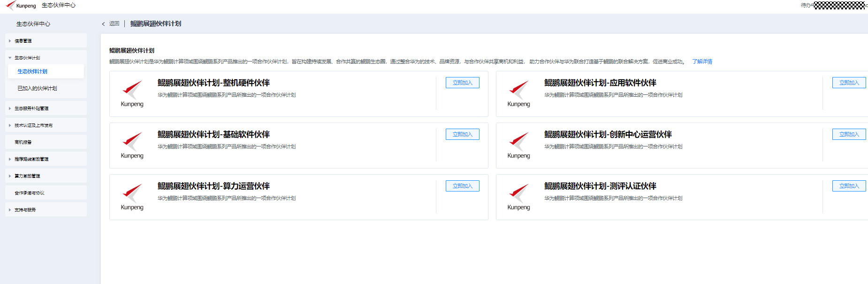Click the 鲲鹏展翅伙伴计划 page title beside 返回
Viewport: 868px width, 284px height.
(156, 23)
